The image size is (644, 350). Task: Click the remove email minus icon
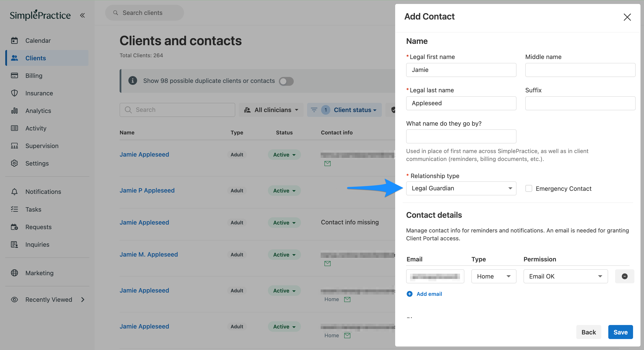point(624,276)
